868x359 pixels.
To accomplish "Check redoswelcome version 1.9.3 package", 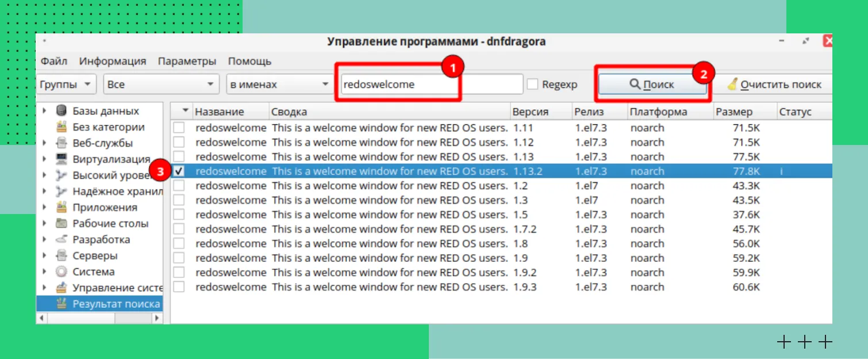I will [179, 287].
